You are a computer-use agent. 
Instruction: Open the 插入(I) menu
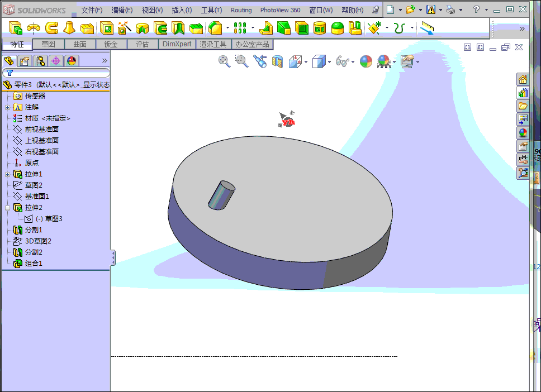tap(182, 11)
